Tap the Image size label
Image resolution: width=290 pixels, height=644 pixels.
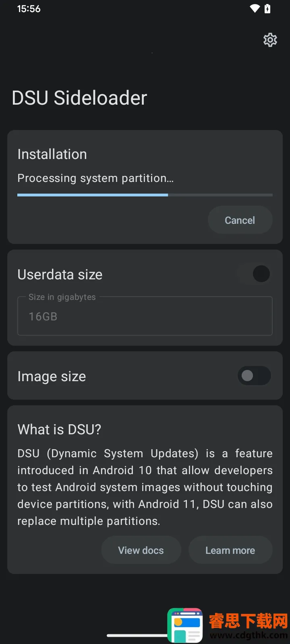(52, 376)
